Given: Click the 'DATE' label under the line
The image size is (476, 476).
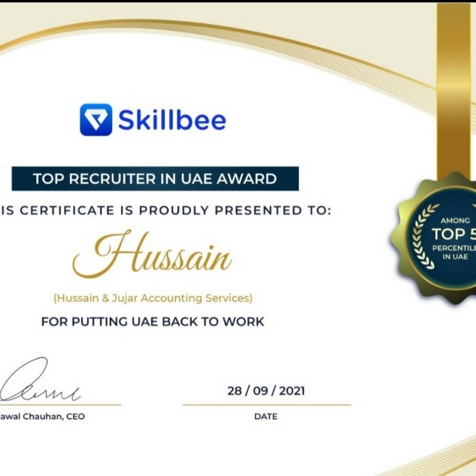Looking at the screenshot, I should click(266, 416).
